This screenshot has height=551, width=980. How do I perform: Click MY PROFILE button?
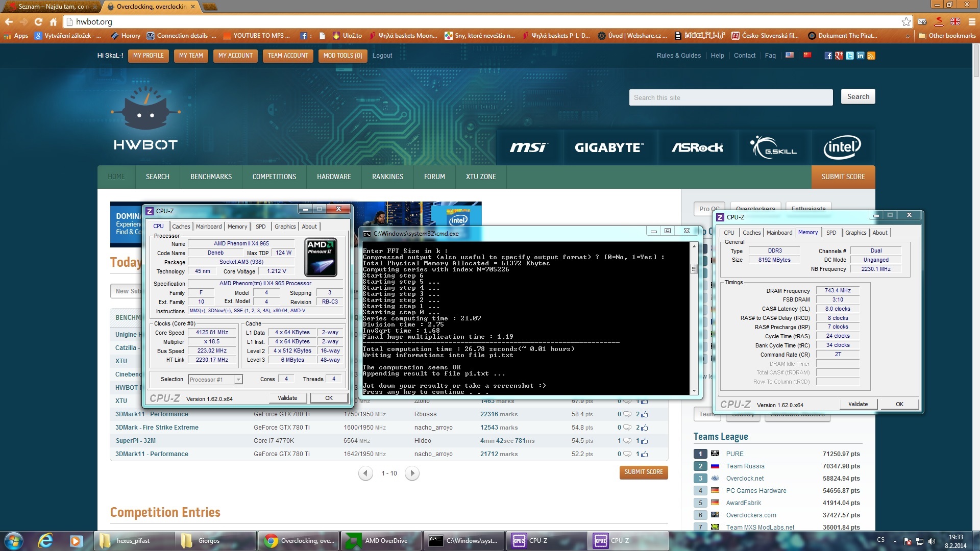point(149,56)
